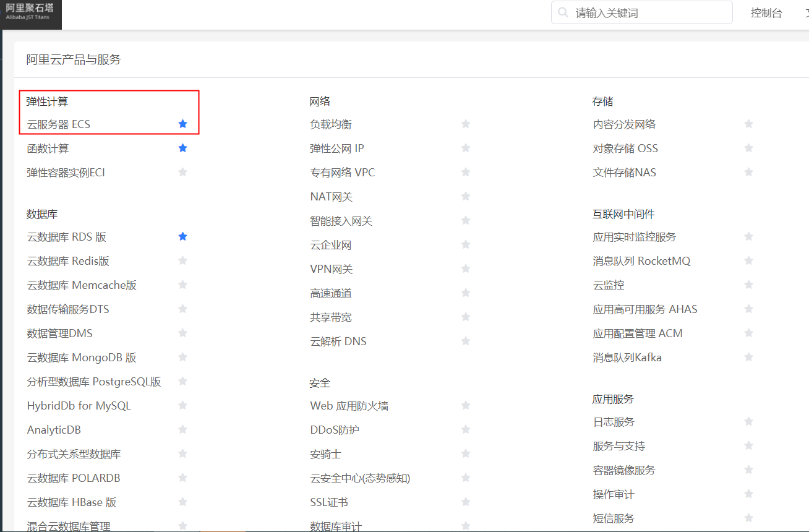Screen dimensions: 809x532
Task: Star the 专有网络 VPC entry
Action: [466, 173]
